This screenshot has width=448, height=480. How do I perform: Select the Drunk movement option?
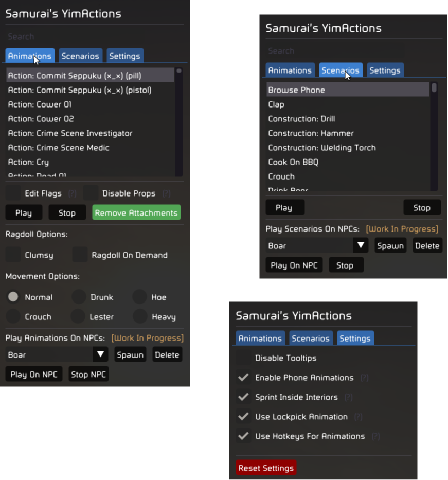(x=79, y=297)
